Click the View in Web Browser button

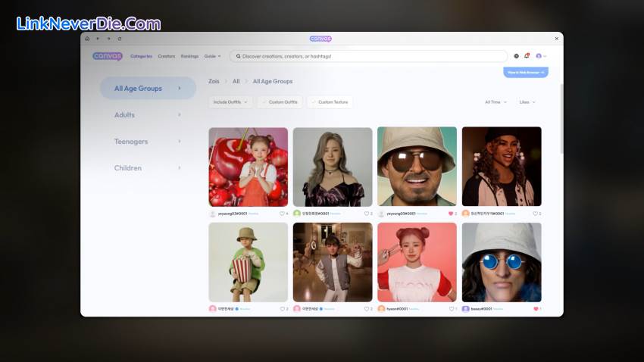tap(525, 72)
